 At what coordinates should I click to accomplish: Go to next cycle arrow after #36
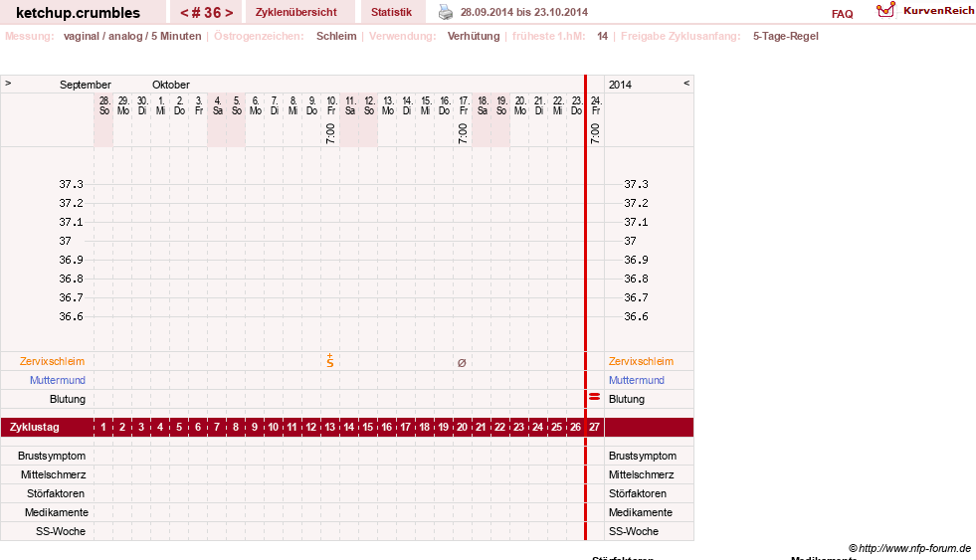coord(229,13)
